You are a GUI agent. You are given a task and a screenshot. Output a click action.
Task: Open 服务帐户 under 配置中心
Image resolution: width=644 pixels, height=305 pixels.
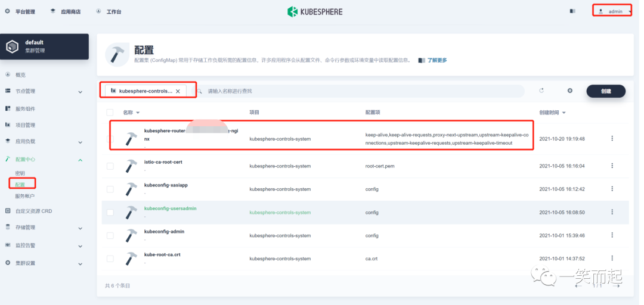[x=25, y=196]
